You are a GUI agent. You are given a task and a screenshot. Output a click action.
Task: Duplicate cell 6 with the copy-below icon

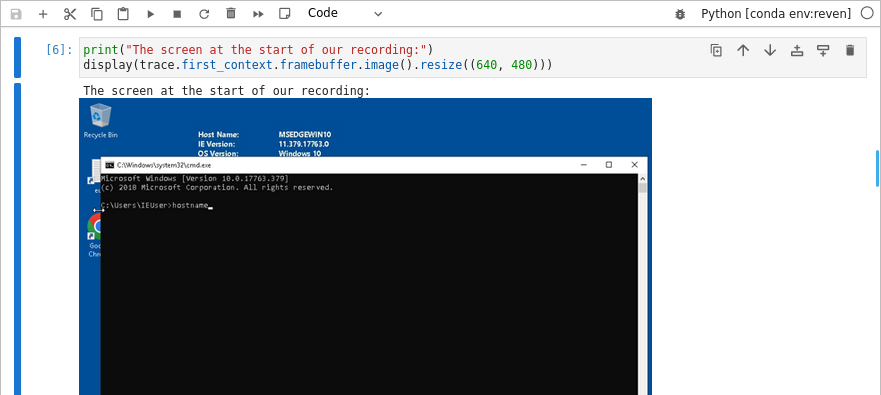716,51
